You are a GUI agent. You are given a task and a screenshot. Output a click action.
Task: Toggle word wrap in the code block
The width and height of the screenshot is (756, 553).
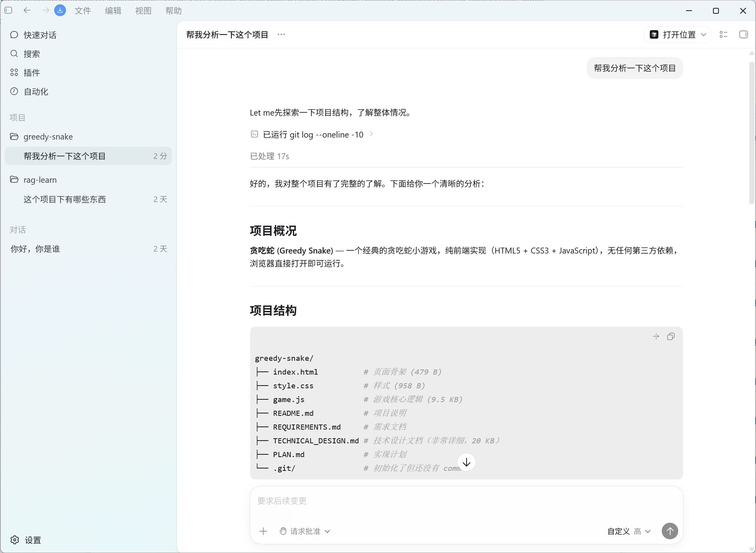point(656,336)
